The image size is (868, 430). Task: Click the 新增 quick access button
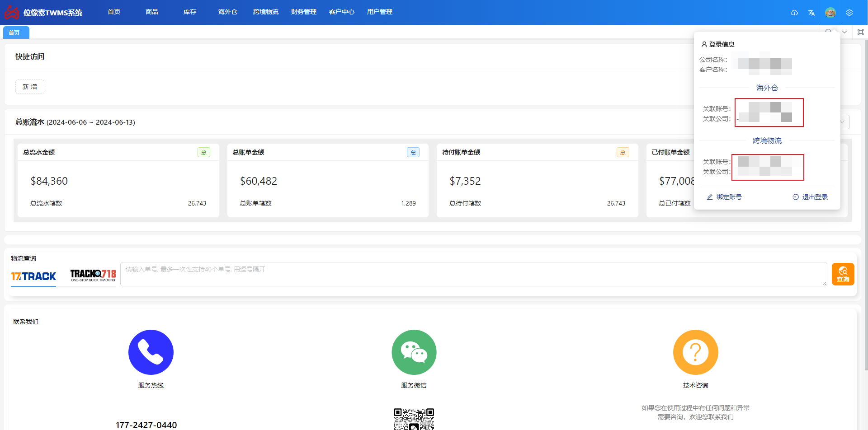(x=30, y=87)
